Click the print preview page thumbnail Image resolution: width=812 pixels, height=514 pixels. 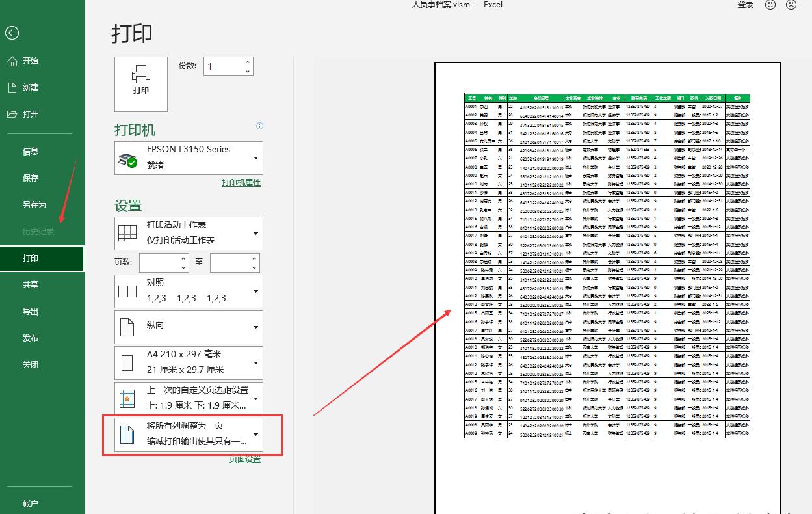point(608,288)
